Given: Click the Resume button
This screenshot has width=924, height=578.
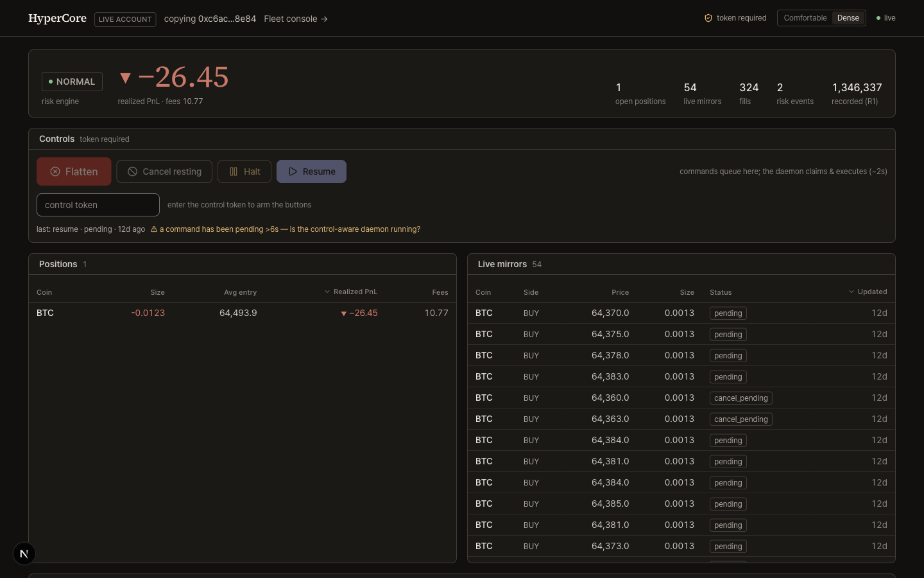Looking at the screenshot, I should pyautogui.click(x=311, y=171).
